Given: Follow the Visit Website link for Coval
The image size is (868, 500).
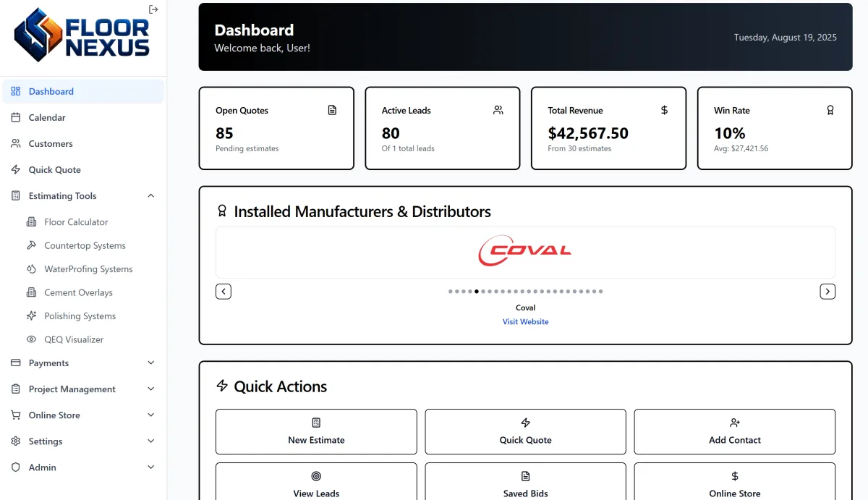Looking at the screenshot, I should [x=526, y=321].
